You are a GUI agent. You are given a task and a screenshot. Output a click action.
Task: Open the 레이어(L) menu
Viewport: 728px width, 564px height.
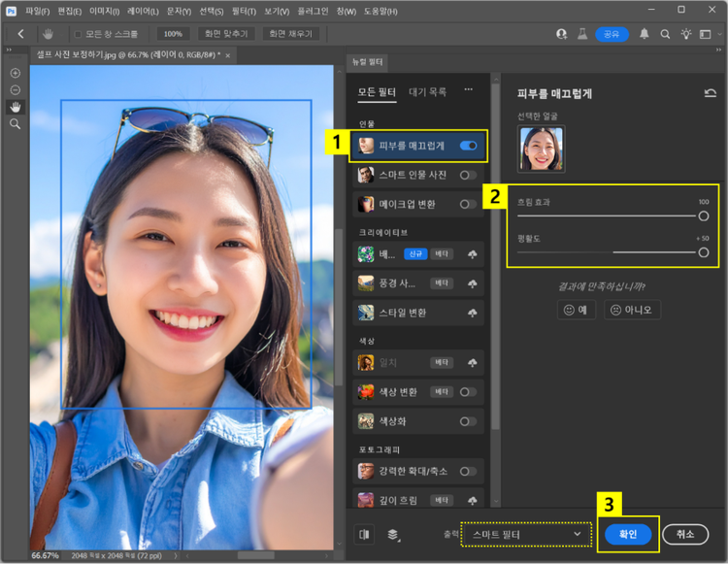point(143,11)
